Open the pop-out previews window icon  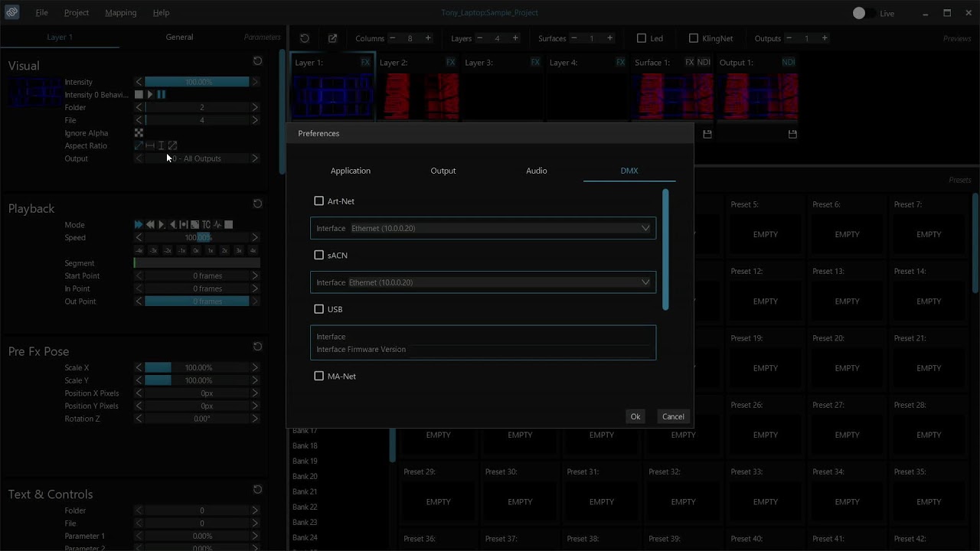(x=332, y=38)
